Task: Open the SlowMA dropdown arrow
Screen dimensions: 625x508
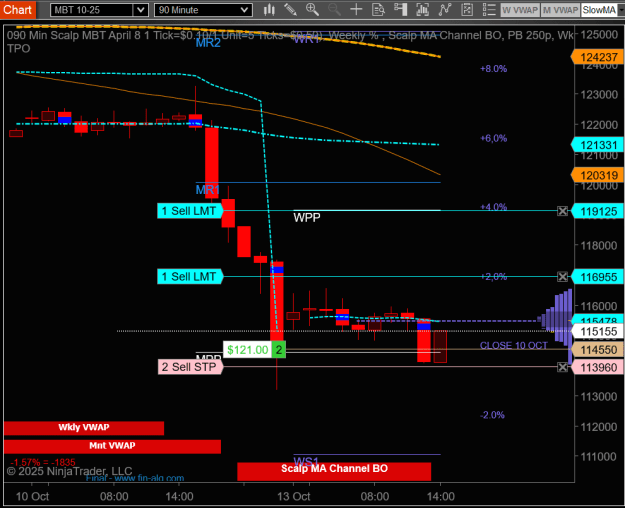Action: point(621,10)
